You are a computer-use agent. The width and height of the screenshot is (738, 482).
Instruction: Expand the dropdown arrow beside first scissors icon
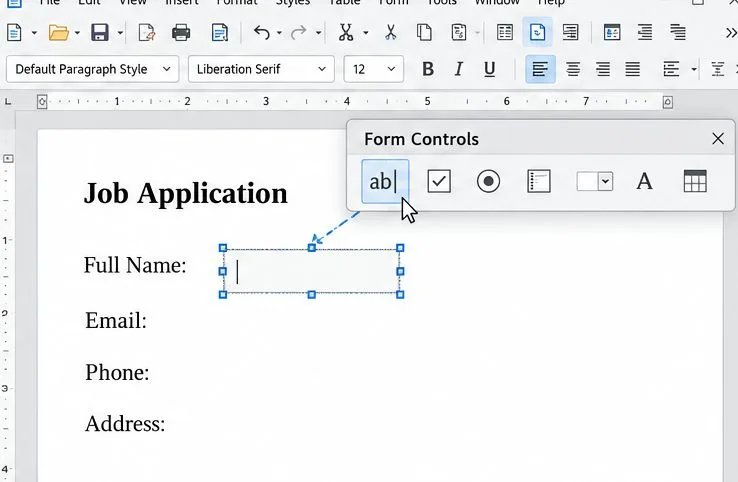tap(366, 33)
